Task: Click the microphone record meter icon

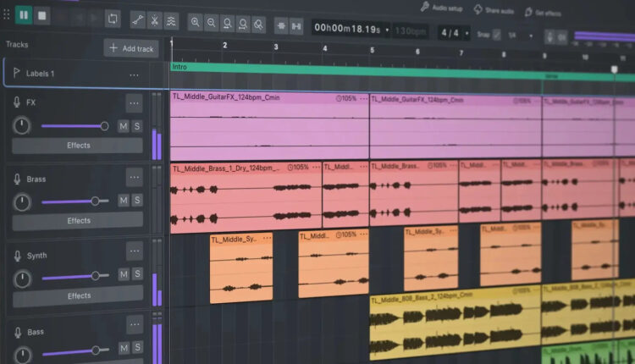Action: click(550, 37)
